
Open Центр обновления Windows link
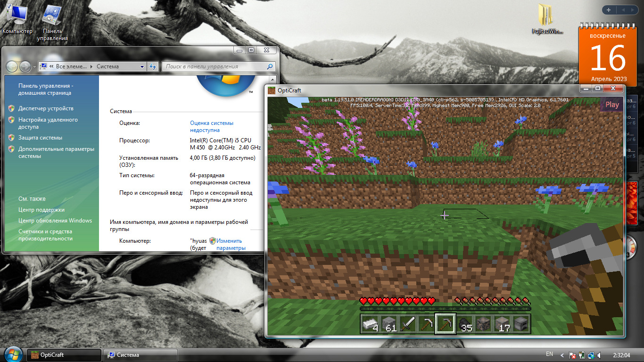pos(55,221)
